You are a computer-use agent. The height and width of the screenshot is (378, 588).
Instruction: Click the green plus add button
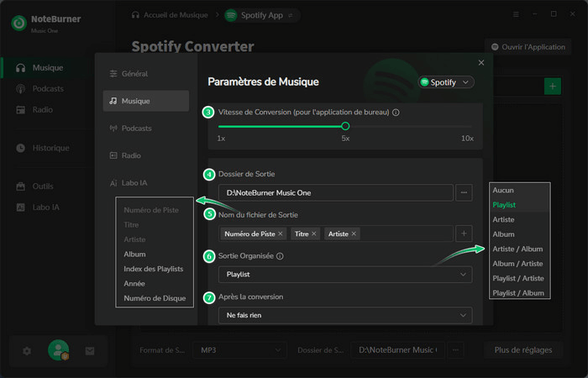(552, 86)
